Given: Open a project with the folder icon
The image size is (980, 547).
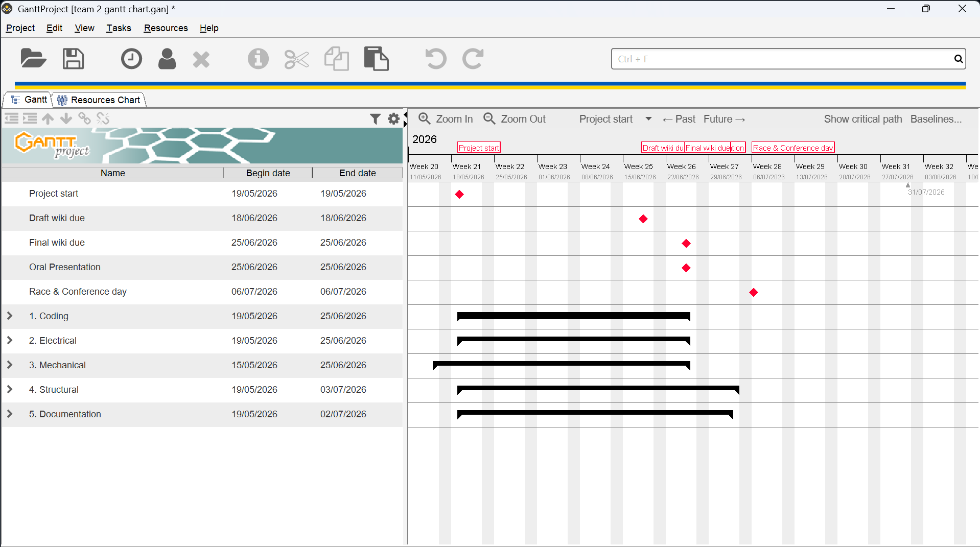Looking at the screenshot, I should point(34,59).
